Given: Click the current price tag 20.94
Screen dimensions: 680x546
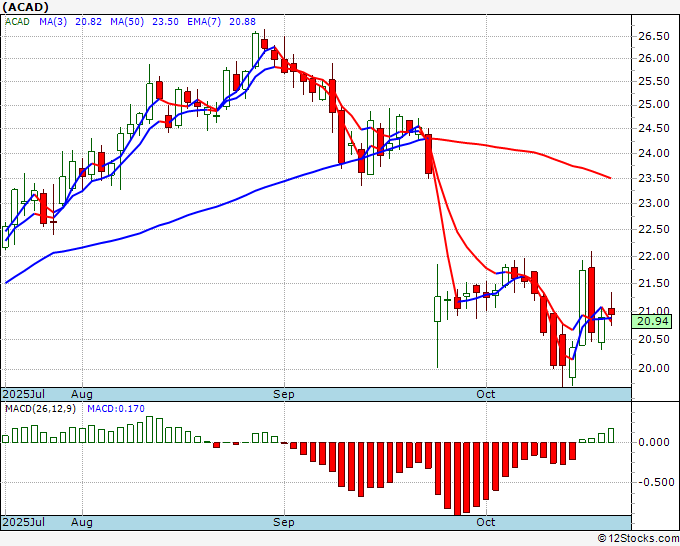Looking at the screenshot, I should 652,321.
